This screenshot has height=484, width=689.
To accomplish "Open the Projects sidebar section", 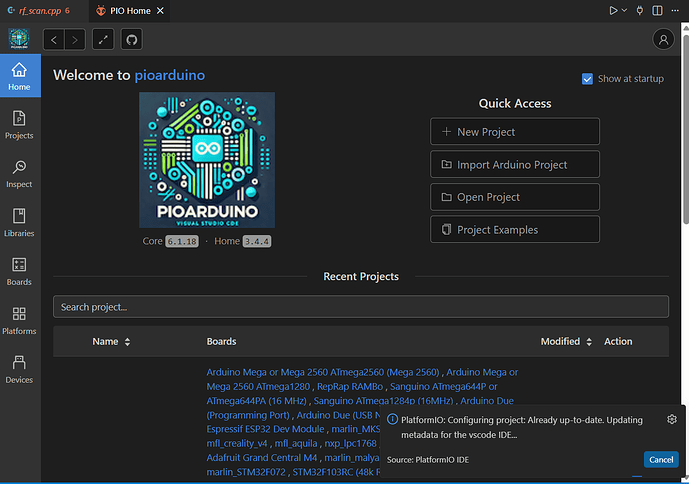I will tap(19, 125).
